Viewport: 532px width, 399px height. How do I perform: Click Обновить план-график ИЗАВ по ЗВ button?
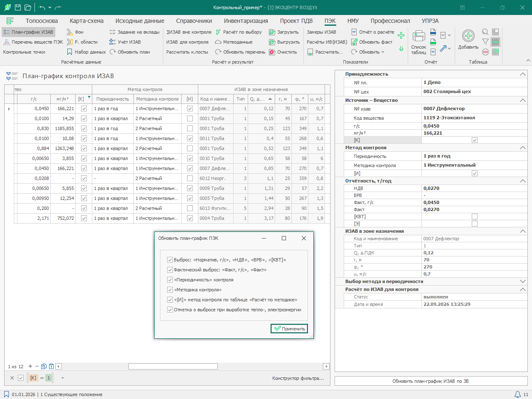(x=431, y=381)
